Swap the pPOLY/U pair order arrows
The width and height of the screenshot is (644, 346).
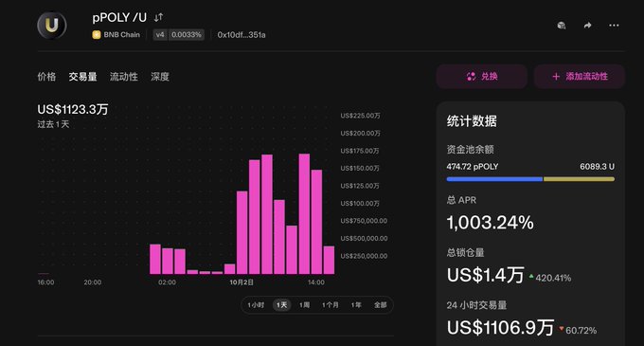[158, 17]
